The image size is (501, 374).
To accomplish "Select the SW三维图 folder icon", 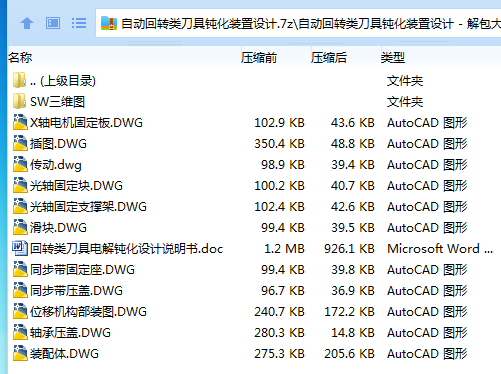I will (19, 101).
